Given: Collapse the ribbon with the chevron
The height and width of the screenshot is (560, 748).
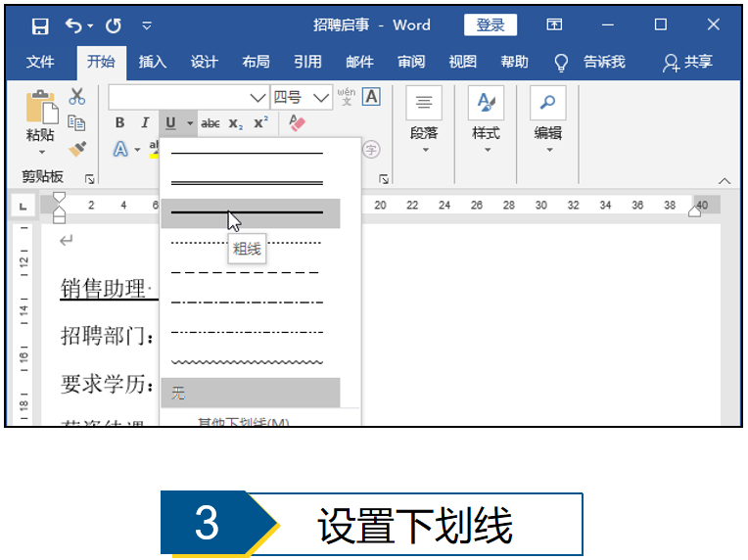Looking at the screenshot, I should point(725,181).
